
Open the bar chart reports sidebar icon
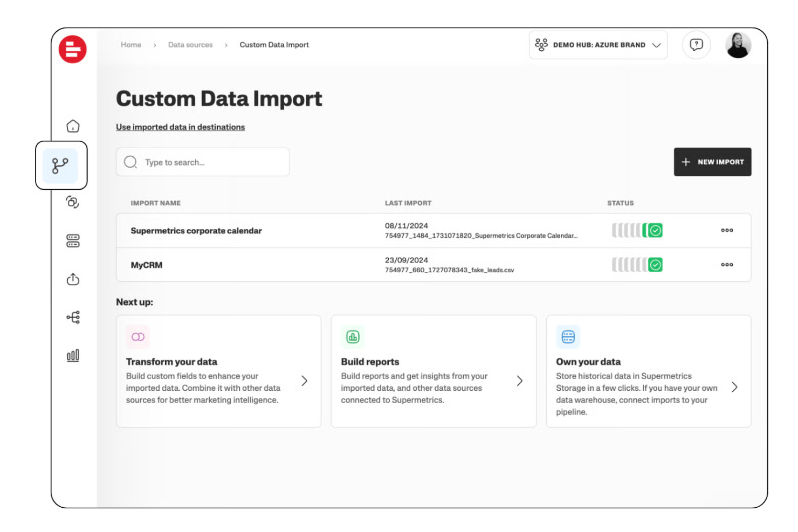[73, 356]
